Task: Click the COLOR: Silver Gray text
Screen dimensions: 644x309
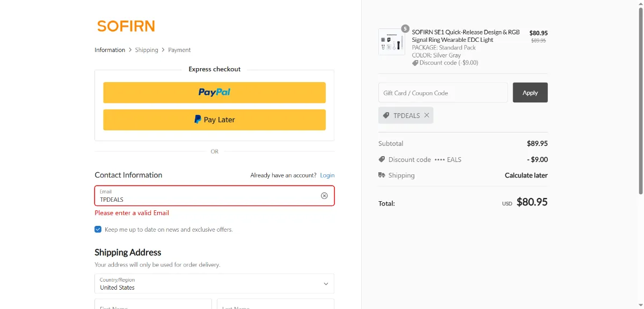Action: [436, 55]
